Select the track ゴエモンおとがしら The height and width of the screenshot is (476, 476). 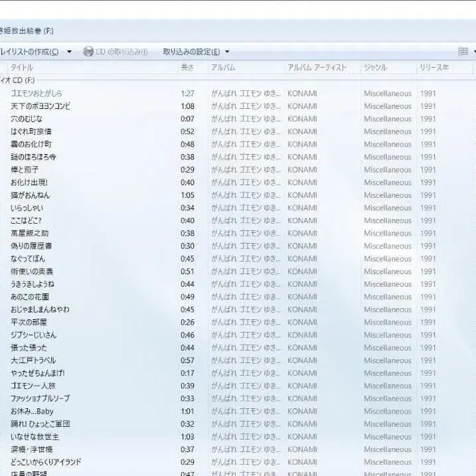37,94
